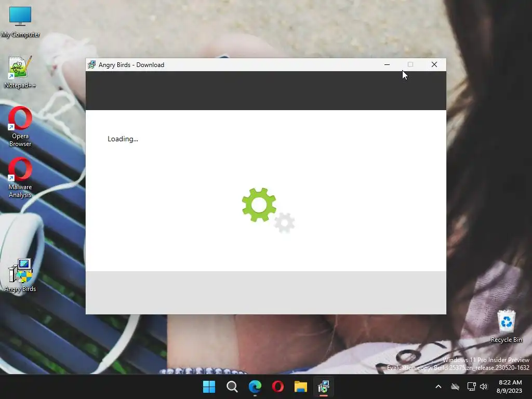Image resolution: width=532 pixels, height=399 pixels.
Task: Open the volume speaker tray icon
Action: point(484,387)
